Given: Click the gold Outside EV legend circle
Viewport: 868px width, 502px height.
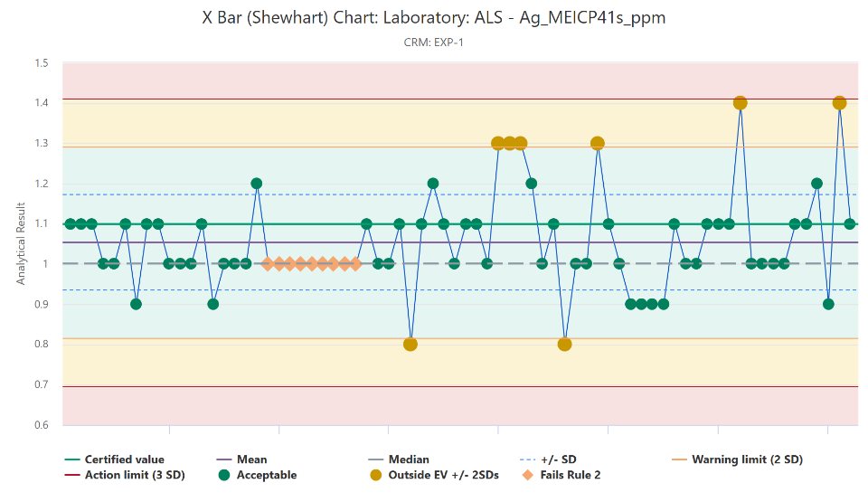Looking at the screenshot, I should [x=376, y=475].
